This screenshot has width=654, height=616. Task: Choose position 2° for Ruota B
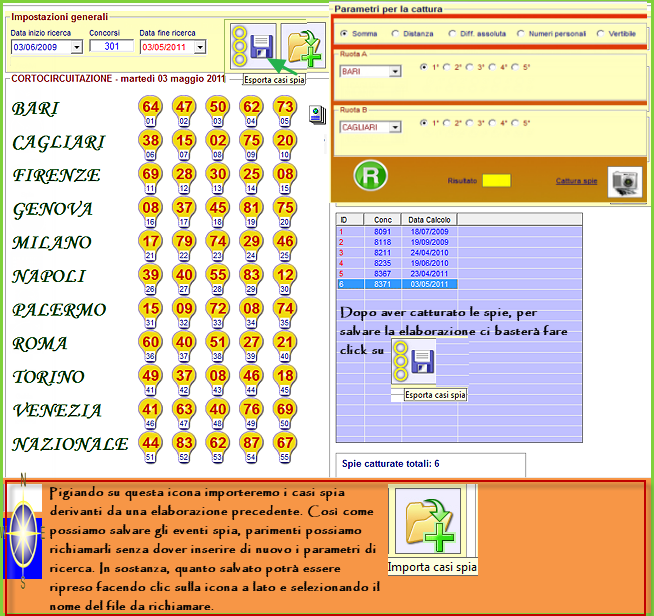click(447, 123)
